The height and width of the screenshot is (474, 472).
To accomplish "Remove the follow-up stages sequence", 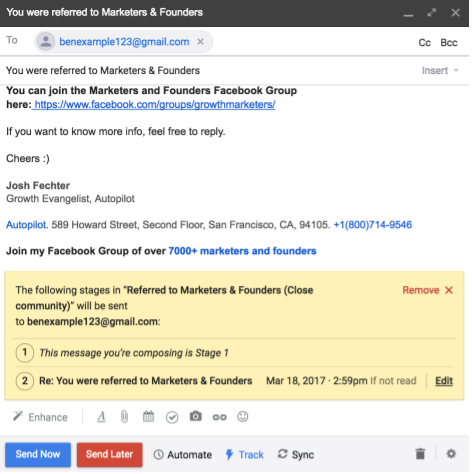I will tap(427, 290).
